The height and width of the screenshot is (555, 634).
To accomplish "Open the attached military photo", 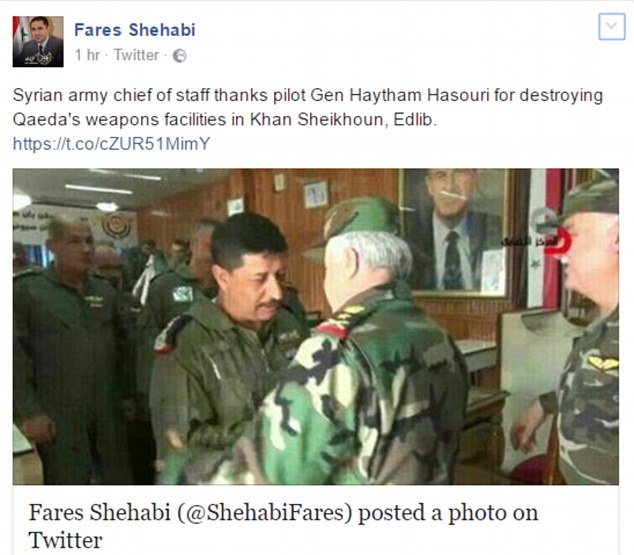I will [x=315, y=326].
